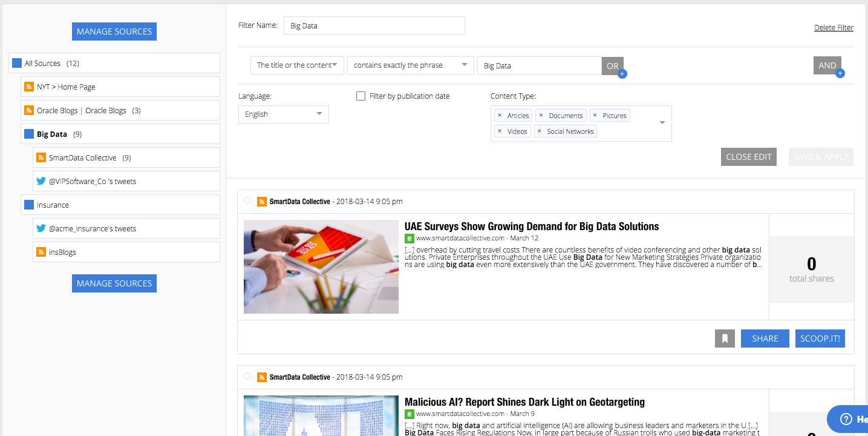Click SAVE & APPLY button
The height and width of the screenshot is (436, 868).
(821, 157)
